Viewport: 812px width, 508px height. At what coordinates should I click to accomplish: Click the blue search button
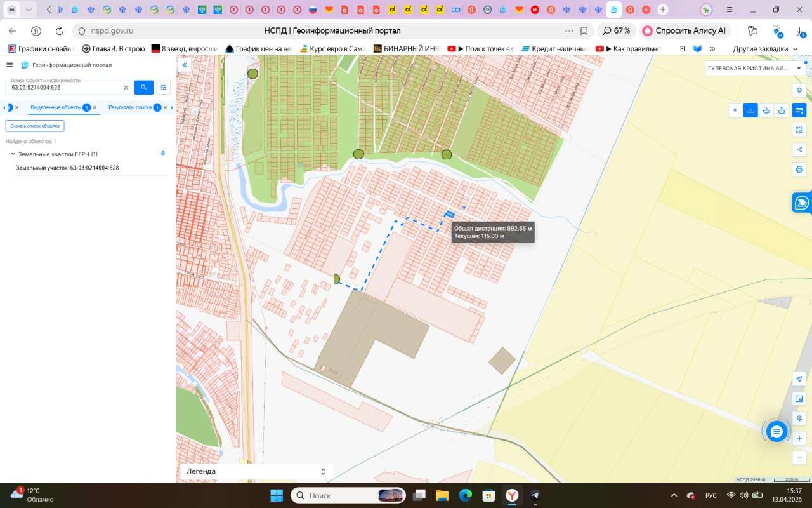pos(144,88)
